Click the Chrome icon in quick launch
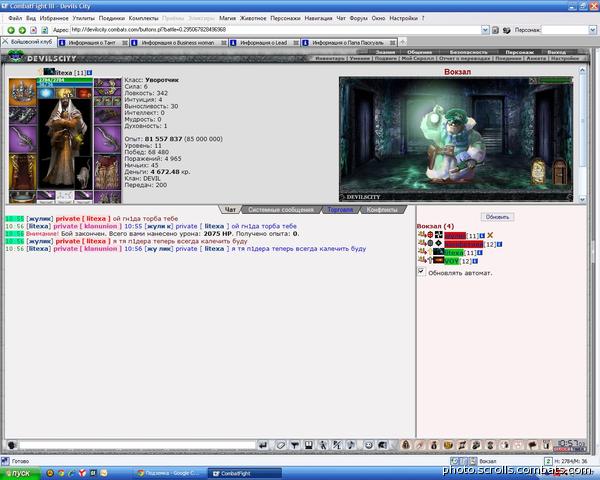600x480 pixels. (x=61, y=473)
